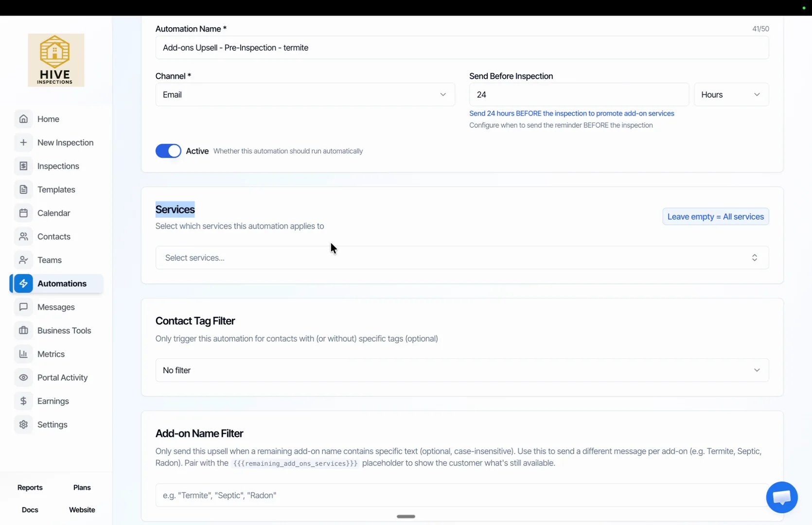The image size is (812, 525).
Task: Go to Home page
Action: (x=57, y=119)
